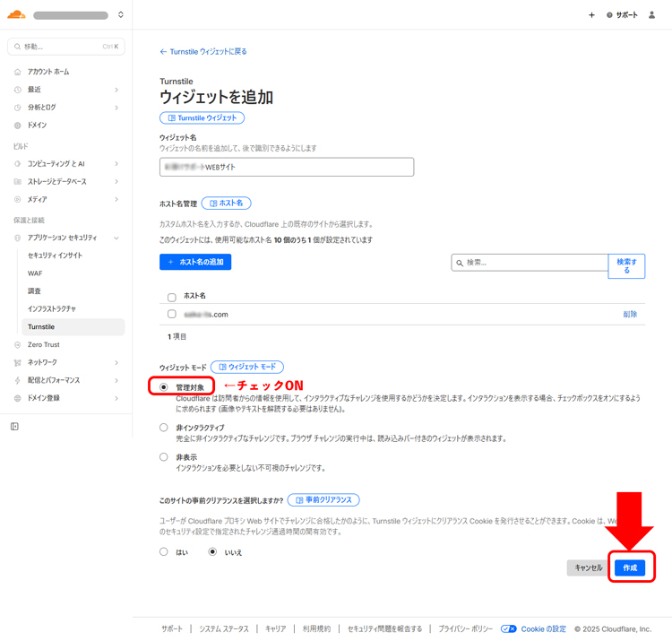Viewport: 672px width, 641px height.
Task: Click the globe icon beside ドメイン
Action: [18, 126]
